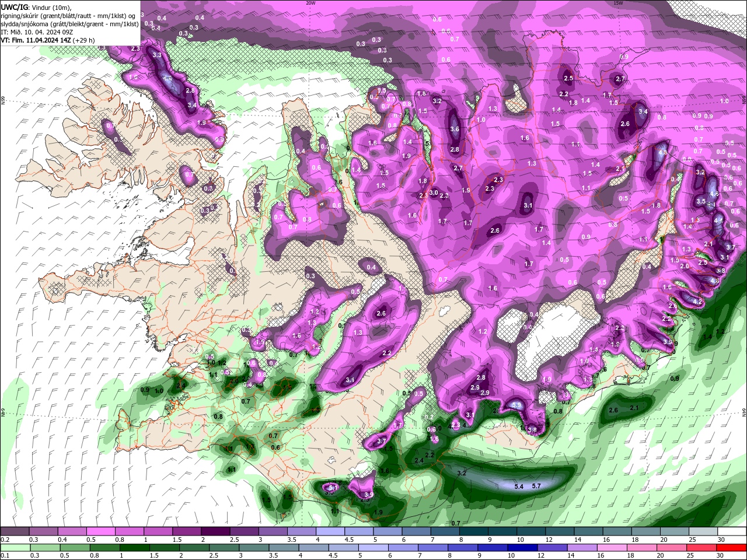747x560 pixels.
Task: Click the 'UWC/IG' title text
Action: coord(14,6)
